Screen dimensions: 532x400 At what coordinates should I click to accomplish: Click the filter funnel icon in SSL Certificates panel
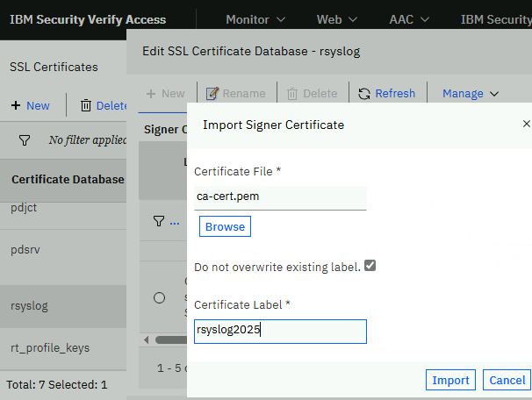[x=25, y=140]
